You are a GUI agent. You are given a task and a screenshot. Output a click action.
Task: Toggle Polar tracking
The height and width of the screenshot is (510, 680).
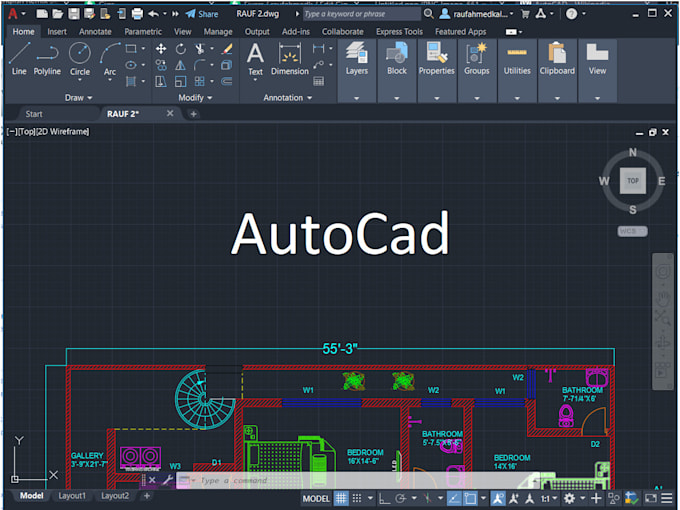coord(401,498)
